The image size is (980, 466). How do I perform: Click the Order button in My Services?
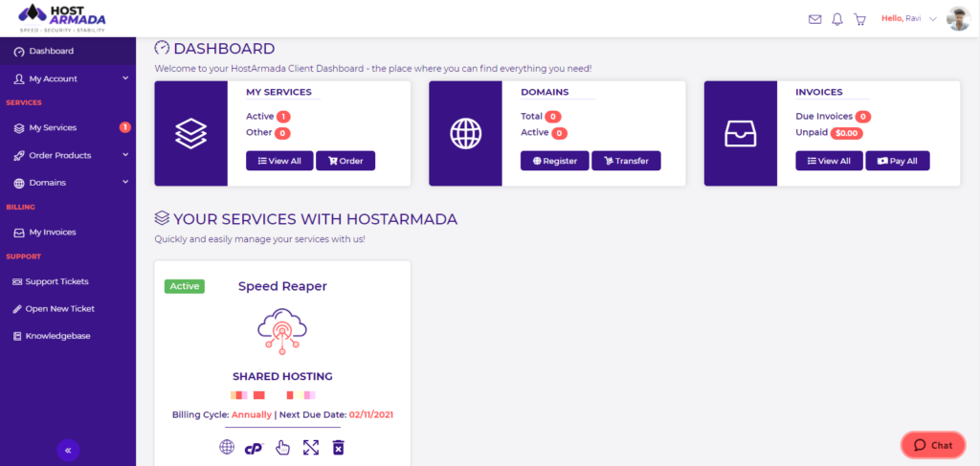[x=345, y=161]
